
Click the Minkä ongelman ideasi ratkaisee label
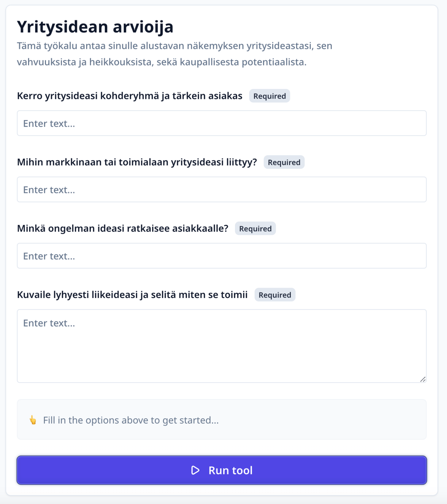[x=123, y=228]
